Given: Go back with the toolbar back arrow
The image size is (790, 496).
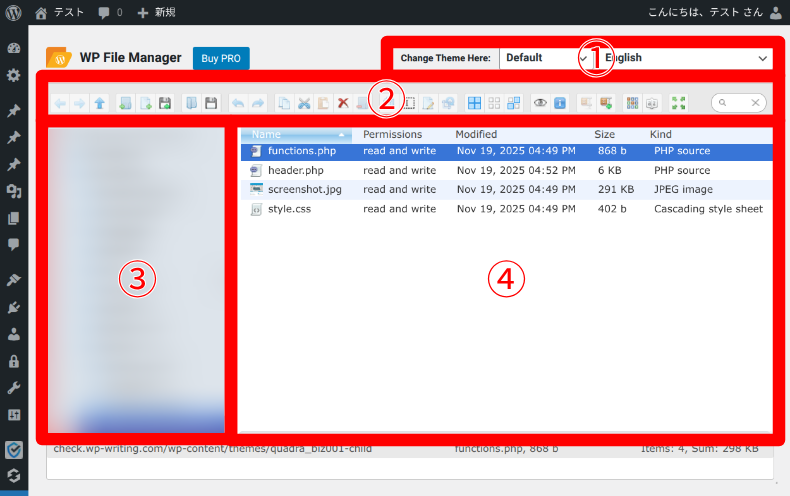Looking at the screenshot, I should [60, 103].
